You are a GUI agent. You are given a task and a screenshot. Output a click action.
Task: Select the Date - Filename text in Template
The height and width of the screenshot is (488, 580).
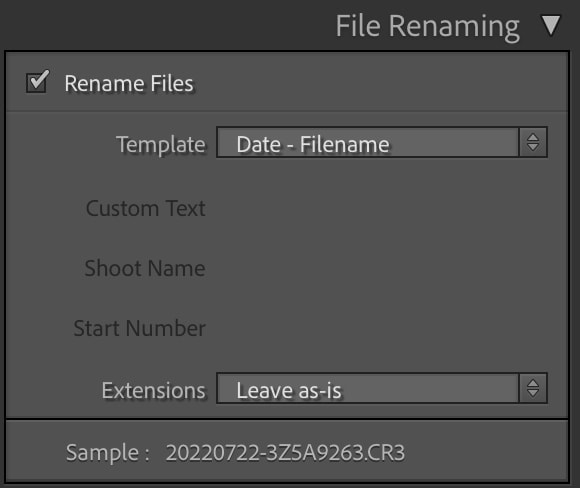click(x=313, y=144)
